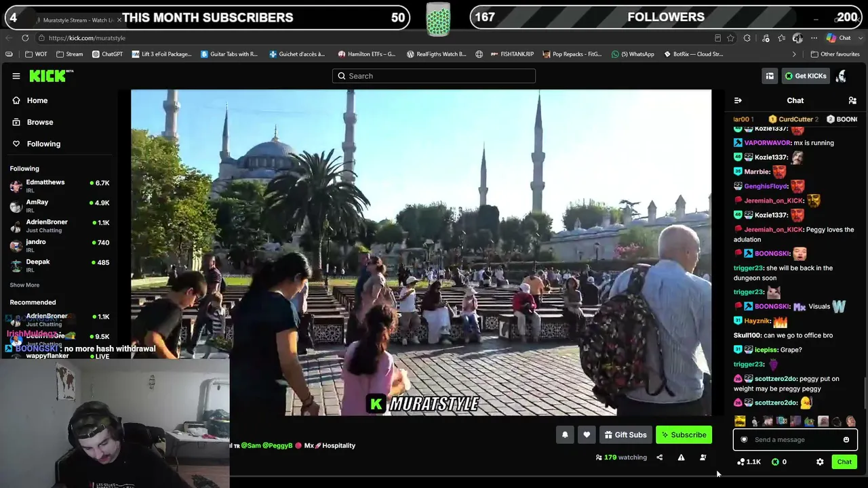Open Deepak channel in Following
The height and width of the screenshot is (488, 868).
(x=59, y=265)
